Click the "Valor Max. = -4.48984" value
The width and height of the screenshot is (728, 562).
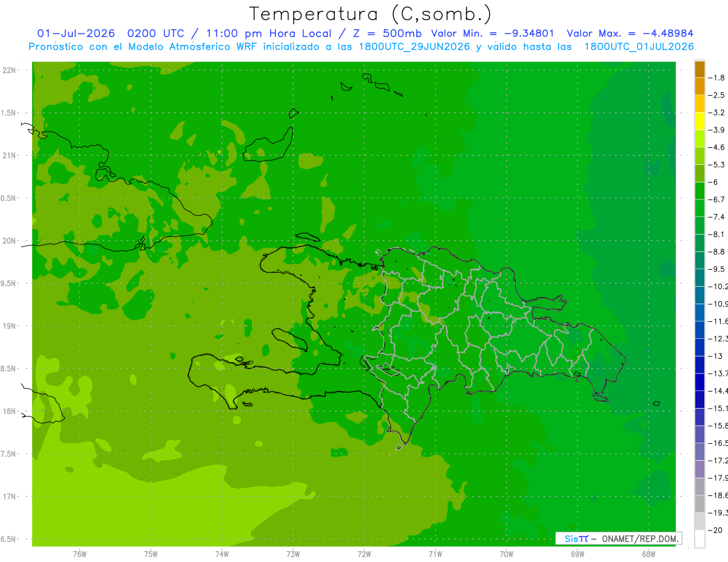pos(630,33)
